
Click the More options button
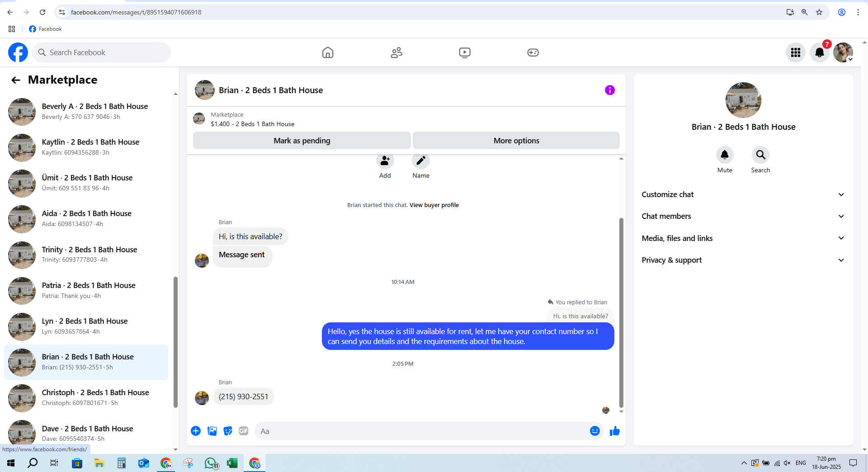pyautogui.click(x=516, y=141)
